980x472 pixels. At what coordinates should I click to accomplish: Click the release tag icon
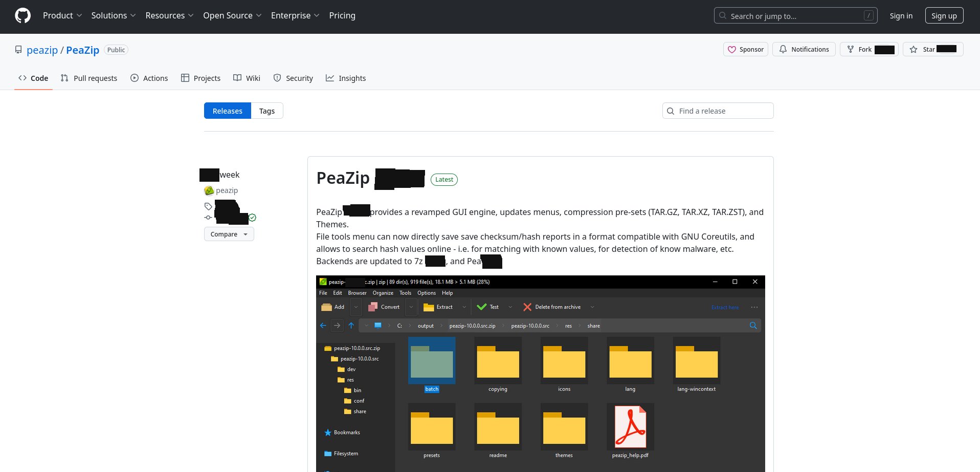[x=208, y=206]
